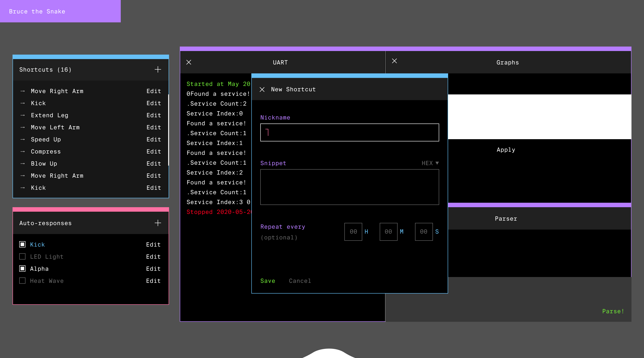Close the Graphs panel with X icon
The width and height of the screenshot is (644, 358).
394,61
